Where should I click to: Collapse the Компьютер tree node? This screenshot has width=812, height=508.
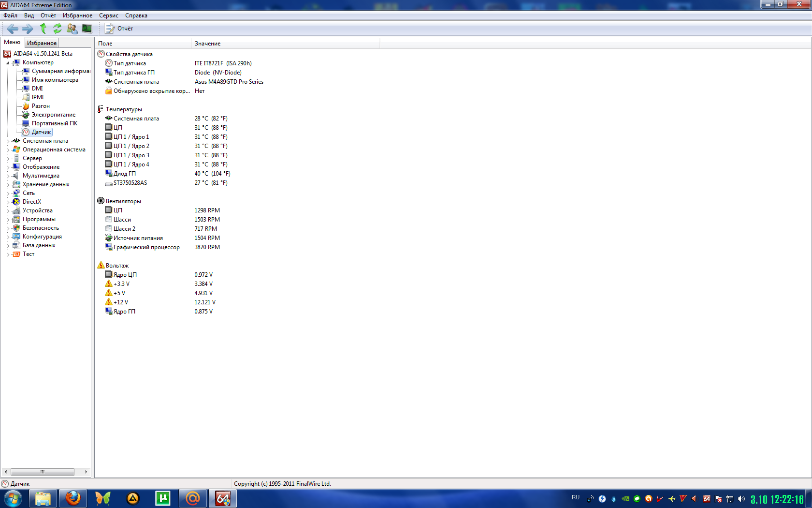click(8, 63)
